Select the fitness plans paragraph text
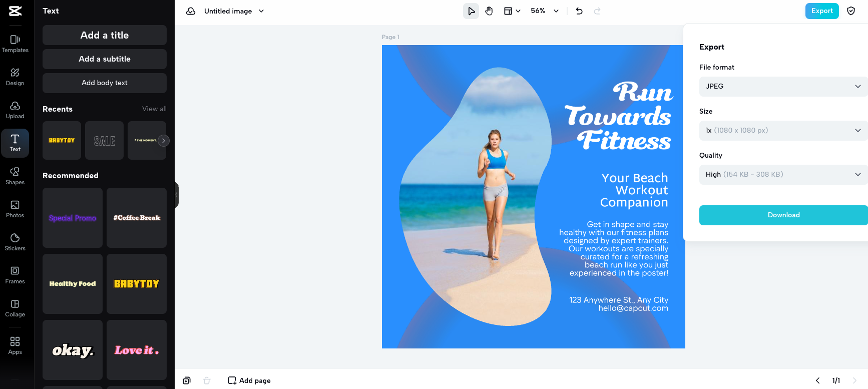868x389 pixels. click(x=614, y=249)
